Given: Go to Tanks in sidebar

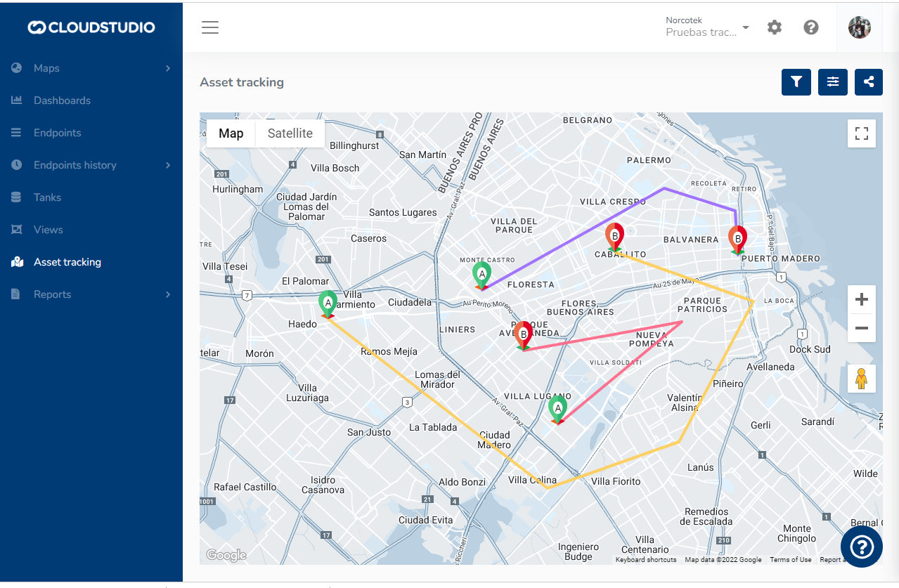Looking at the screenshot, I should pos(47,197).
